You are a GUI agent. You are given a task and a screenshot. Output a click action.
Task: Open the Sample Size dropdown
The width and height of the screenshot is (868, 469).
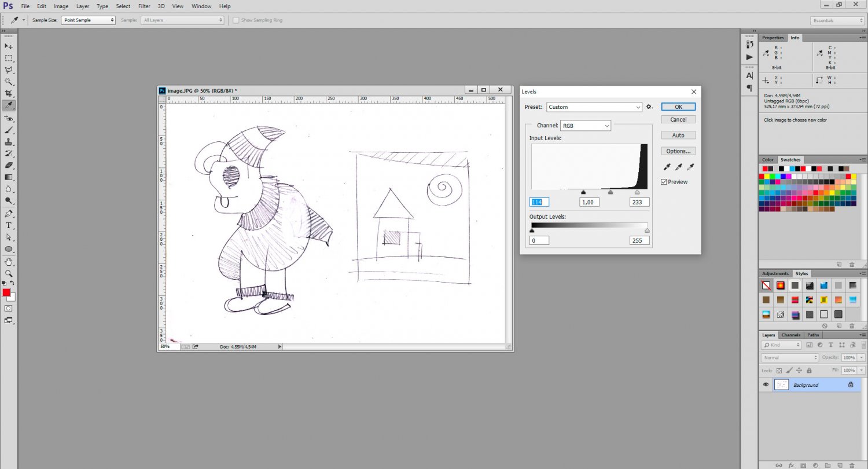[x=88, y=20]
